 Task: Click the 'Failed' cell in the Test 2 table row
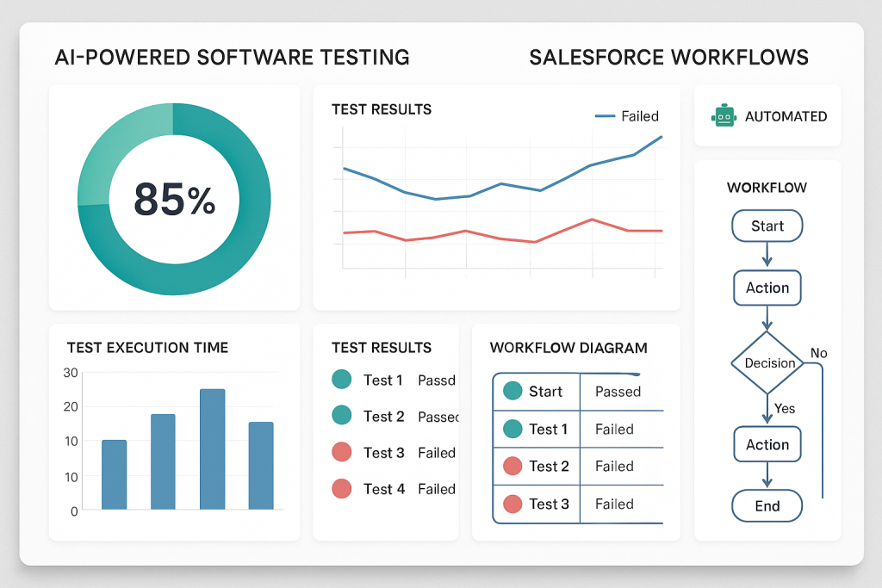pos(614,466)
